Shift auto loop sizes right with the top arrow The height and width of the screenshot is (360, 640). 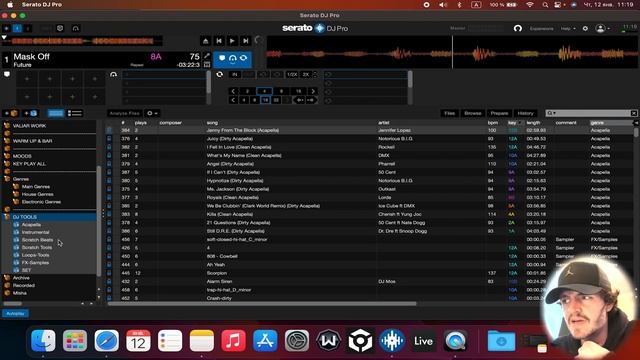point(313,91)
